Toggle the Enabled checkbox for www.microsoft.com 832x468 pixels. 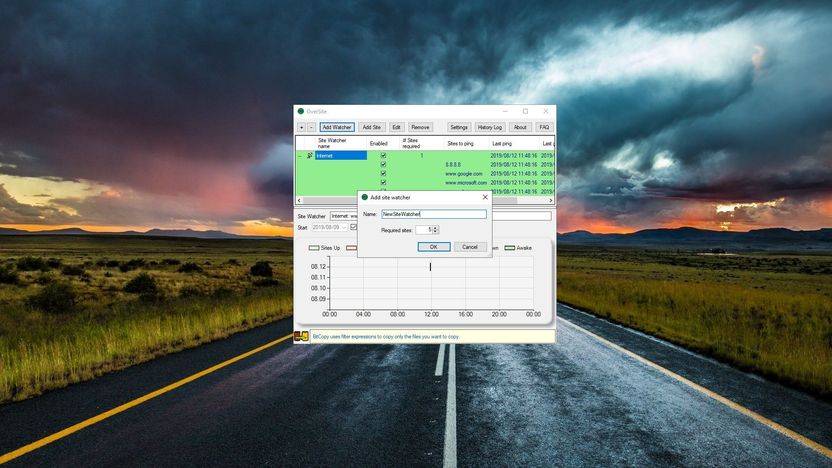383,183
